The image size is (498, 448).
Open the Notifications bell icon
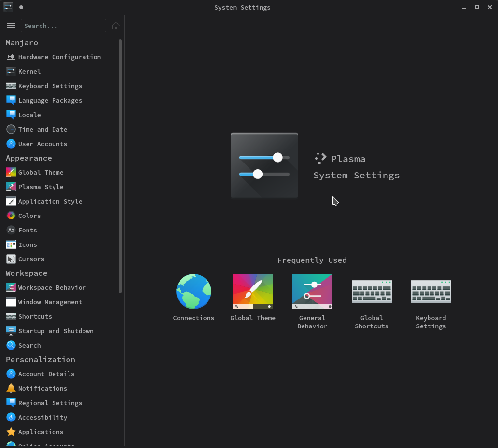[11, 388]
